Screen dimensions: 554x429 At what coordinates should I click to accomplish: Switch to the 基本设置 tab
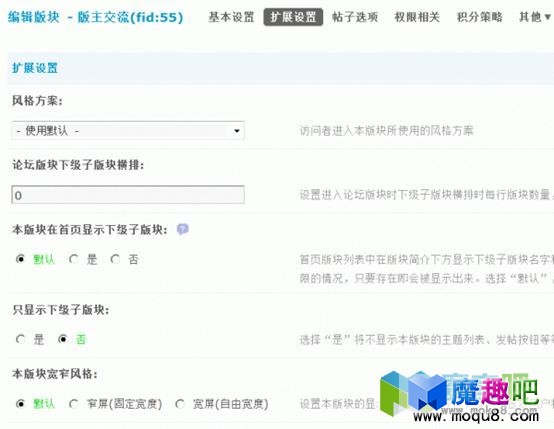click(x=231, y=17)
